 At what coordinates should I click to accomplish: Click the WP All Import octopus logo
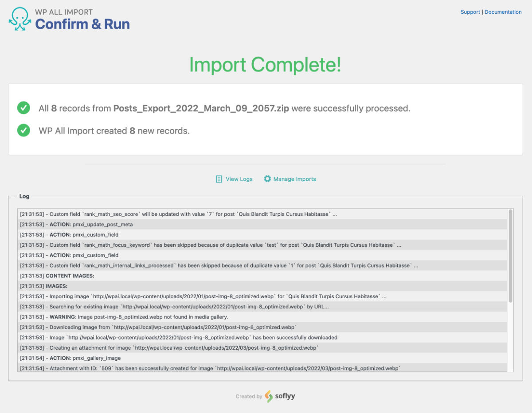coord(20,19)
